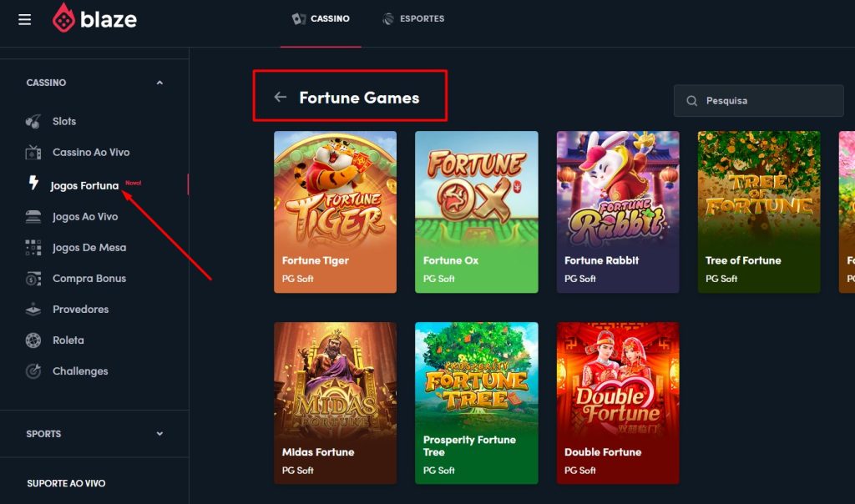Viewport: 855px width, 504px height.
Task: Open SUPORTE AO VIVO link
Action: point(66,483)
